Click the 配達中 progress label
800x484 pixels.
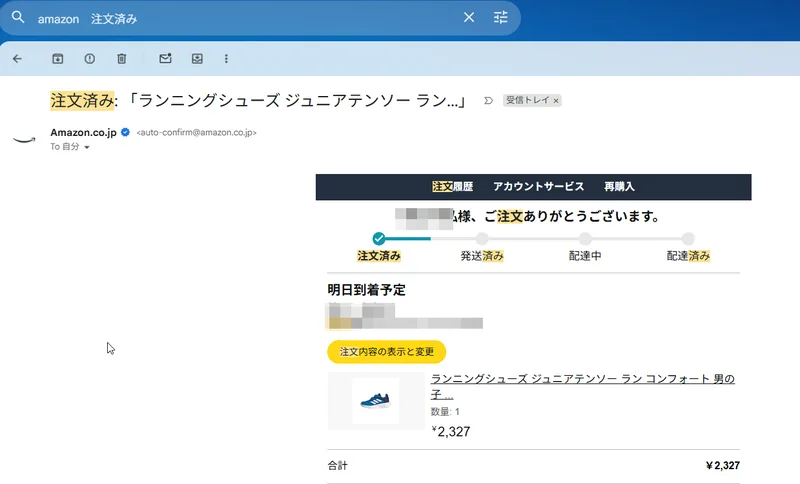tap(585, 256)
